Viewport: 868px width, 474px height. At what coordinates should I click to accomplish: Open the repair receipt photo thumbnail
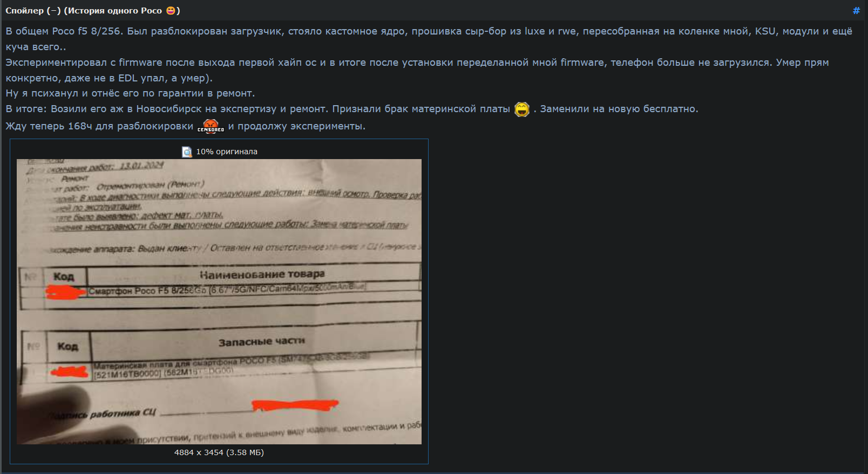pos(219,301)
